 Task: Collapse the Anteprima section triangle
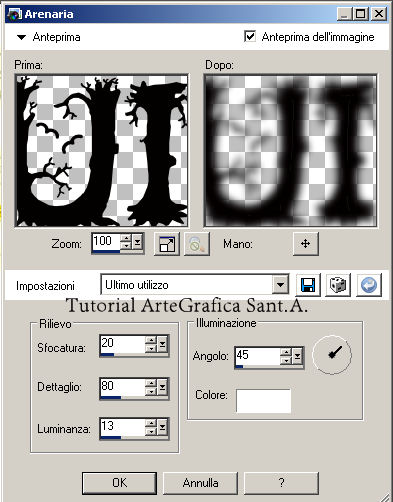21,37
